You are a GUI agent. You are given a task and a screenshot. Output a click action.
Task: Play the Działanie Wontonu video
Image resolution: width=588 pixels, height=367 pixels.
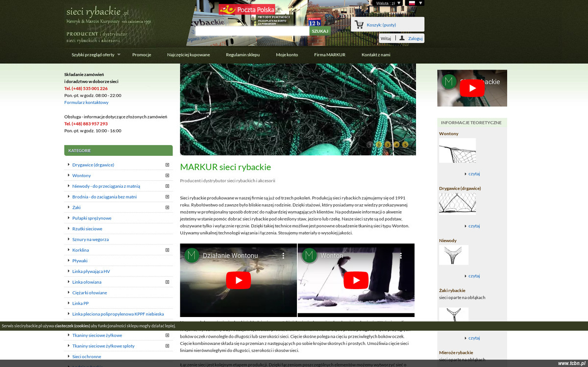238,280
